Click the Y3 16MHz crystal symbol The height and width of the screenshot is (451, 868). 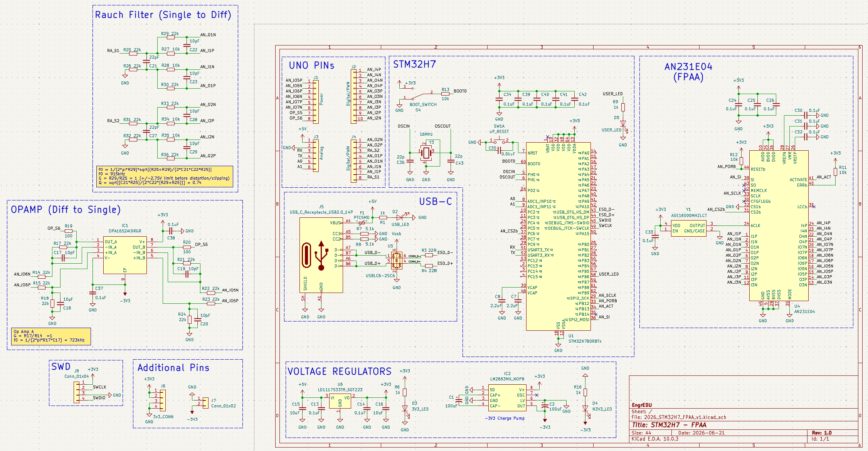pos(426,153)
